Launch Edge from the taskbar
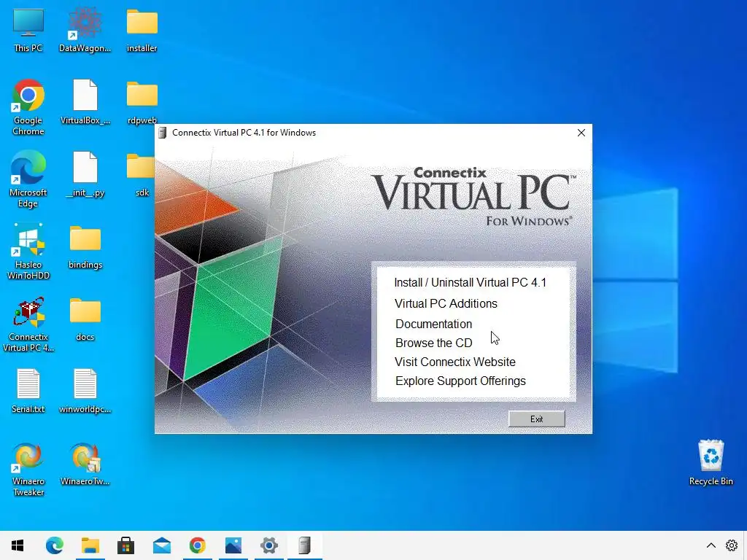Screen dimensions: 747x560 (54, 545)
